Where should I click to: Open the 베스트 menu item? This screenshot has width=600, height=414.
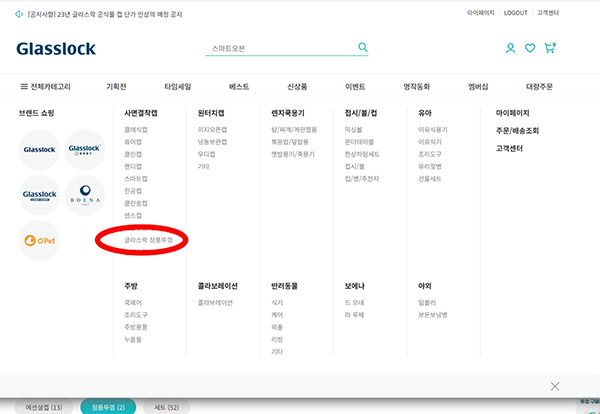pyautogui.click(x=239, y=86)
